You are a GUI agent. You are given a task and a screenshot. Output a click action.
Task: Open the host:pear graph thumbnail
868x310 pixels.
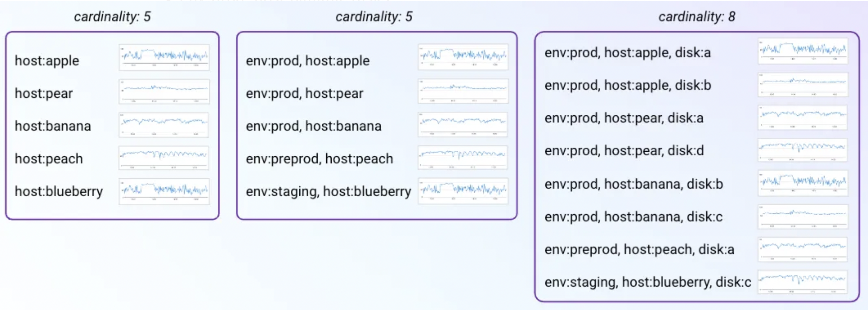click(164, 91)
